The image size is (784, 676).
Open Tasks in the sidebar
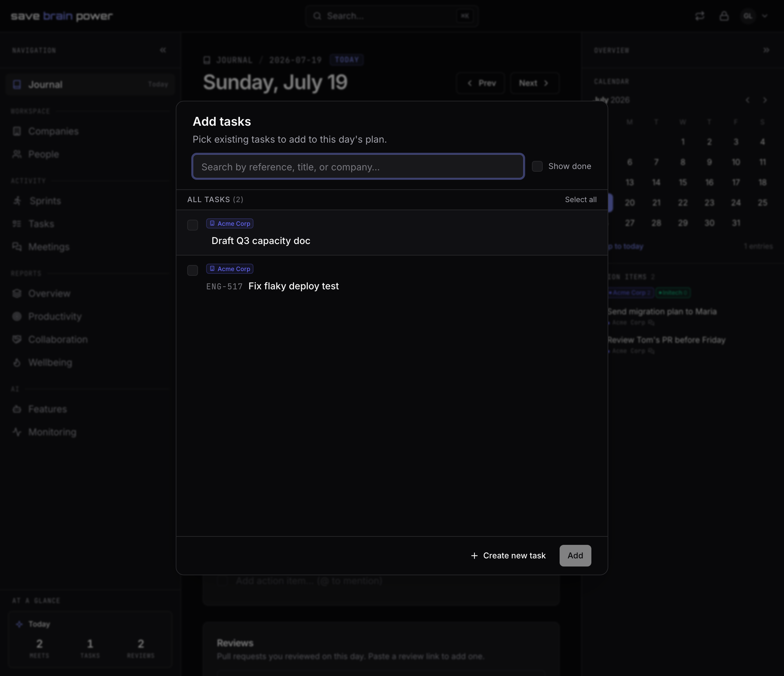coord(90,224)
